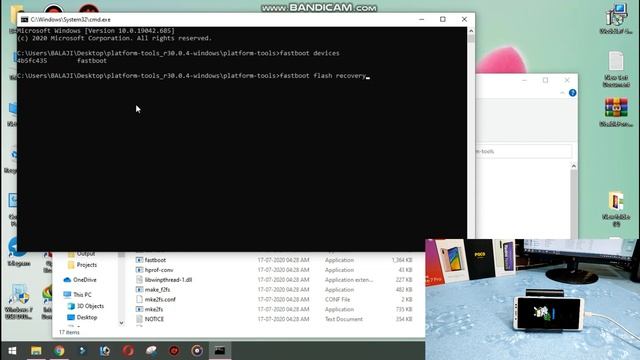Maximize the back Explorer window
This screenshot has width=640, height=360.
(545, 80)
